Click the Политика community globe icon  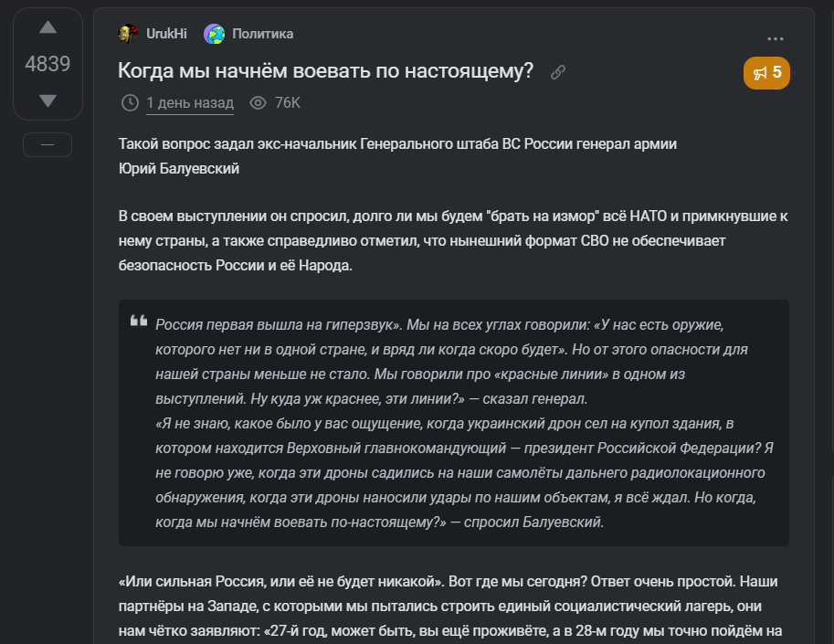(215, 34)
